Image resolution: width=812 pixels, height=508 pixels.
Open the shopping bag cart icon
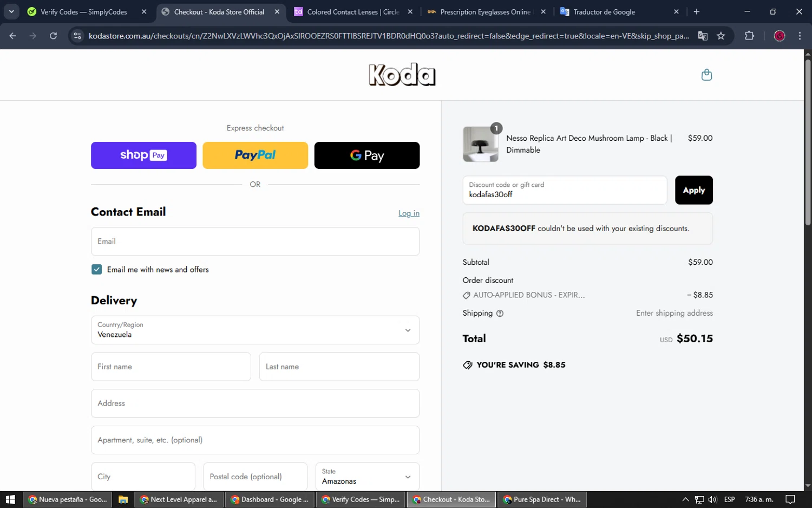[x=706, y=75]
